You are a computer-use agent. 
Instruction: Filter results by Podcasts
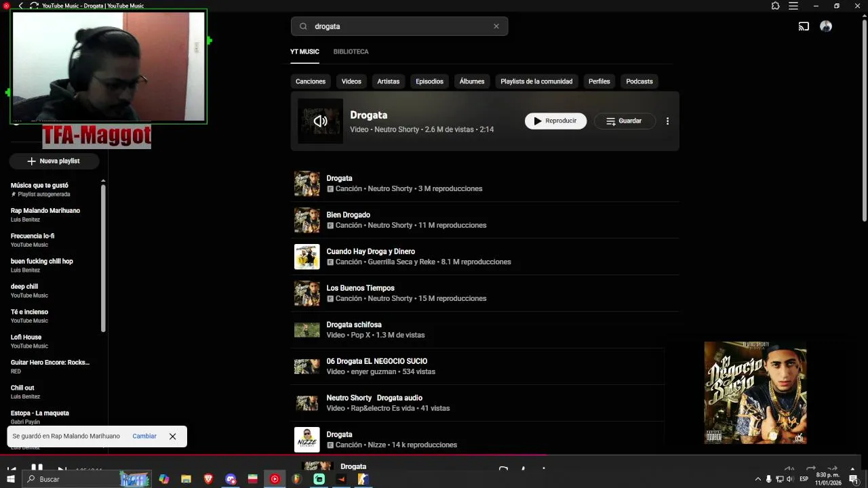click(x=639, y=81)
